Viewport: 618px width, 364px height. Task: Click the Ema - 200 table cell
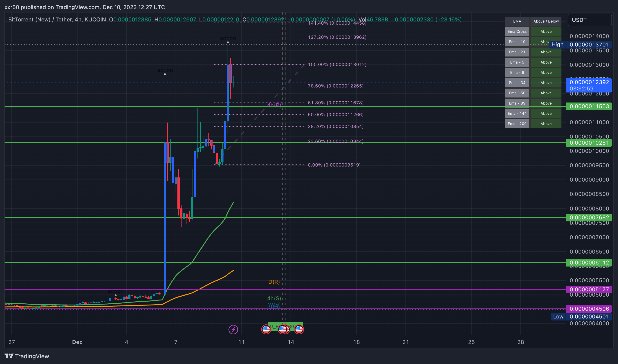[x=517, y=124]
